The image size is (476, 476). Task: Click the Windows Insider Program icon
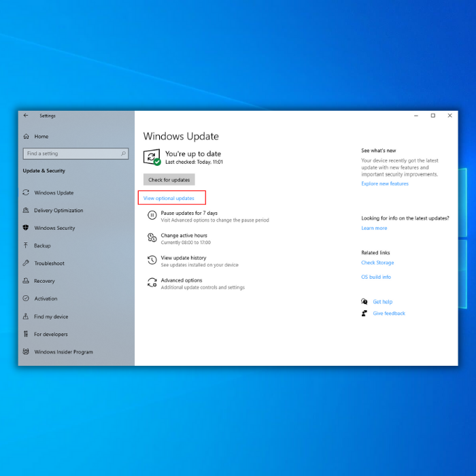(x=26, y=352)
